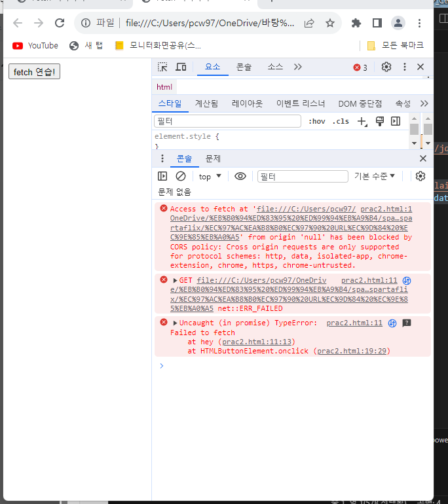Create a live expression with the eye icon
The width and height of the screenshot is (448, 504).
click(240, 176)
